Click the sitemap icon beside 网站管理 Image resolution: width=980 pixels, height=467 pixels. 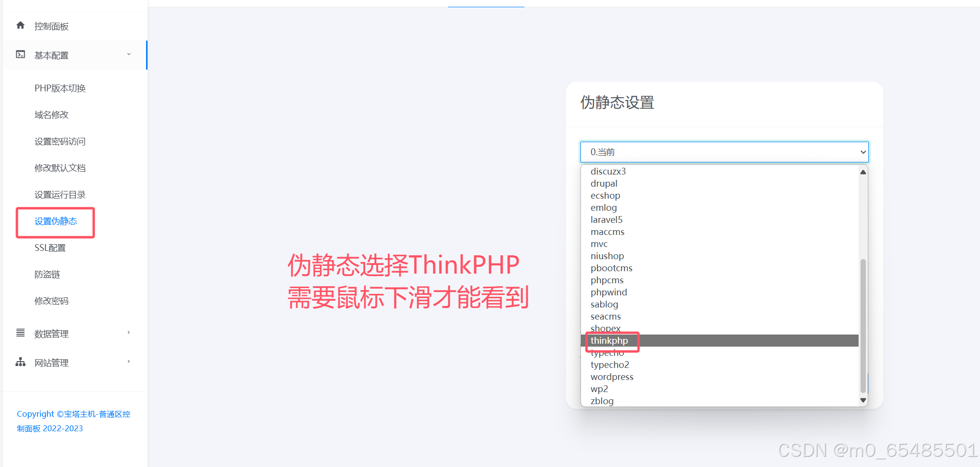[x=20, y=362]
